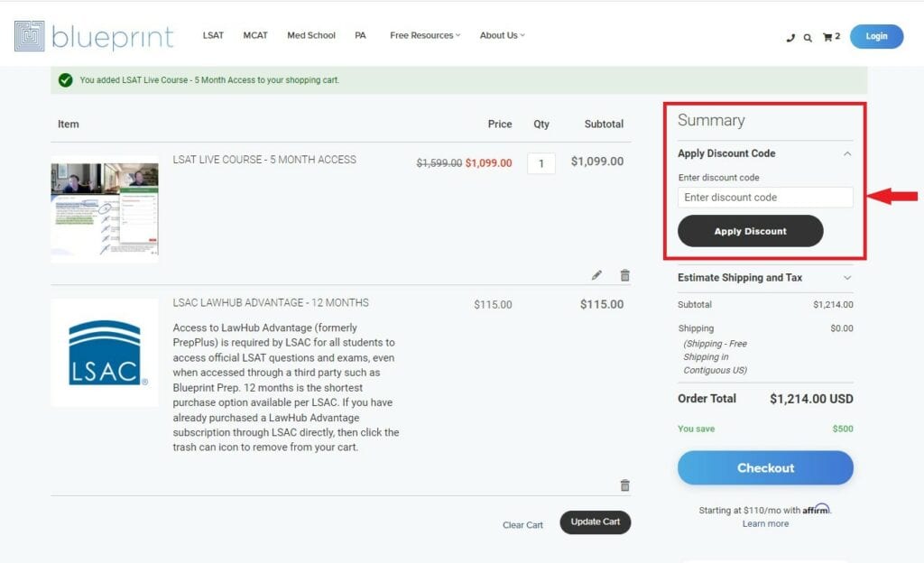Click the trash icon below the LSAT Live Course
924x563 pixels.
[x=624, y=274]
